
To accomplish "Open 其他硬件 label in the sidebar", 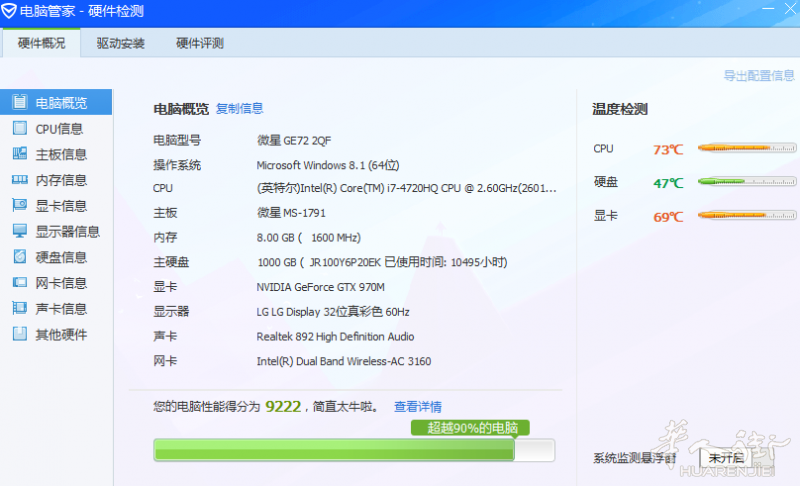I will pyautogui.click(x=61, y=335).
